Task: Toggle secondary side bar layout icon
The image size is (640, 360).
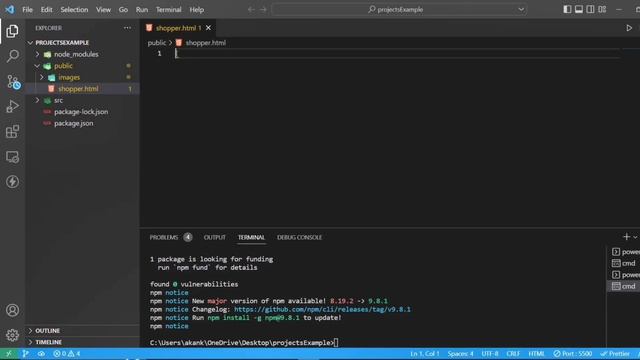Action: pos(590,9)
